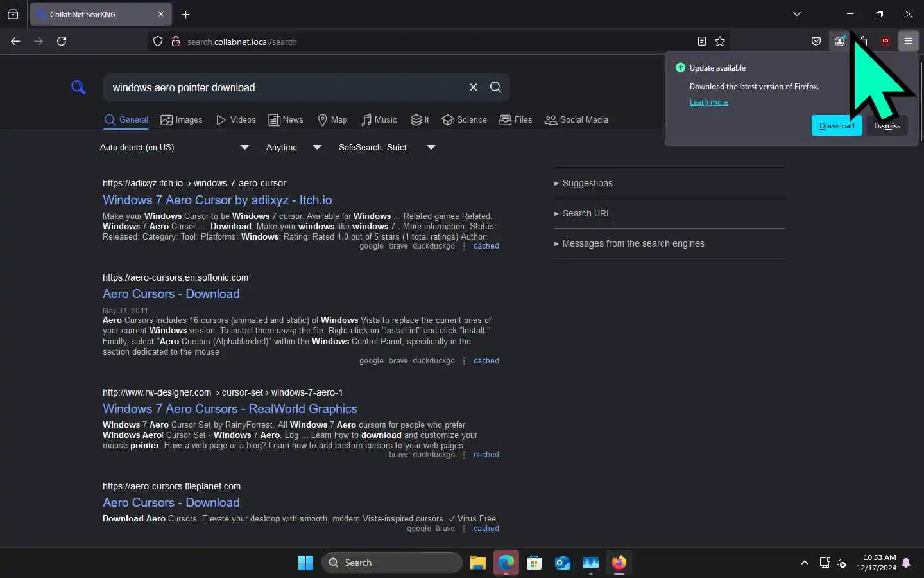Reload the page

click(x=62, y=41)
